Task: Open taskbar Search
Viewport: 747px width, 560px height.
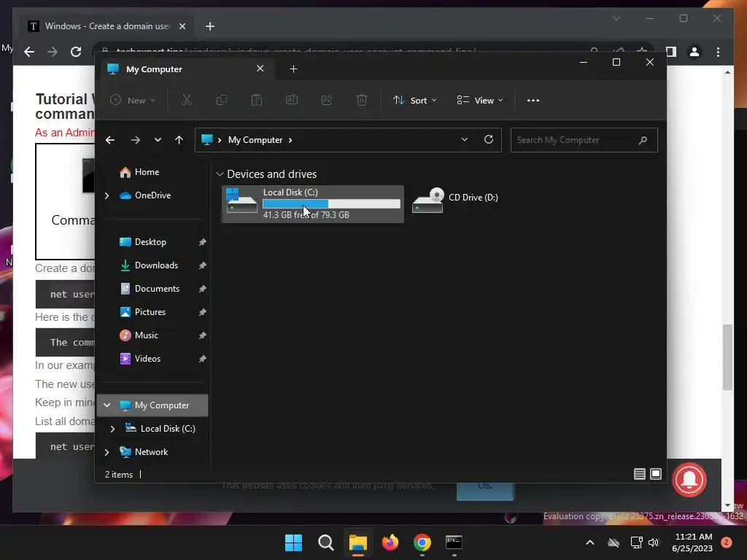Action: click(326, 542)
